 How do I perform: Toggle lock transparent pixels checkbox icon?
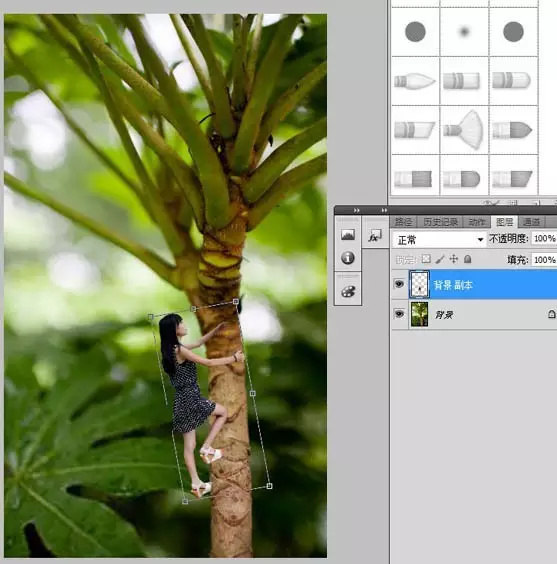point(426,259)
